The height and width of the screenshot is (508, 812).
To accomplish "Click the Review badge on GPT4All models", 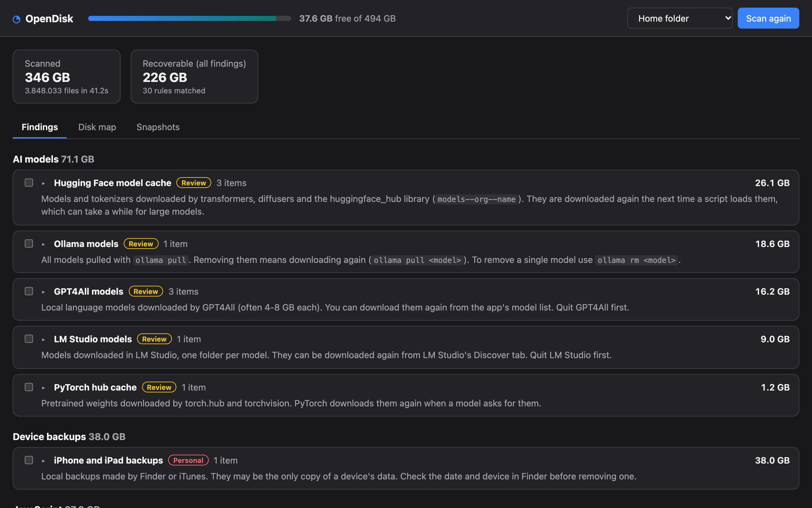I will [146, 292].
